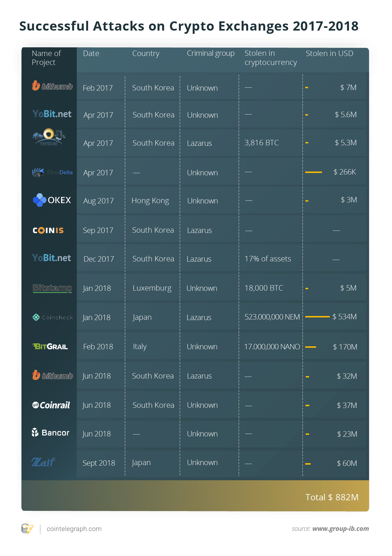This screenshot has height=556, width=392.
Task: Click the yellow bar beside $ 266K
Action: pyautogui.click(x=314, y=172)
